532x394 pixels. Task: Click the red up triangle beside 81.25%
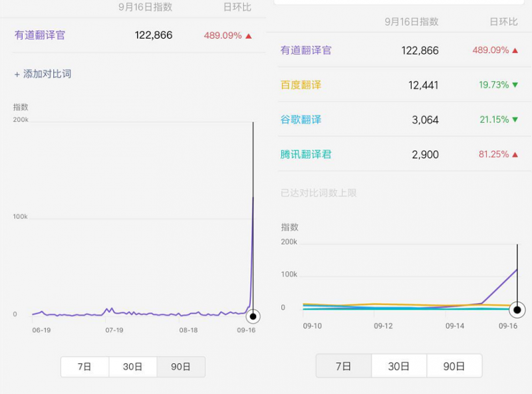click(515, 155)
